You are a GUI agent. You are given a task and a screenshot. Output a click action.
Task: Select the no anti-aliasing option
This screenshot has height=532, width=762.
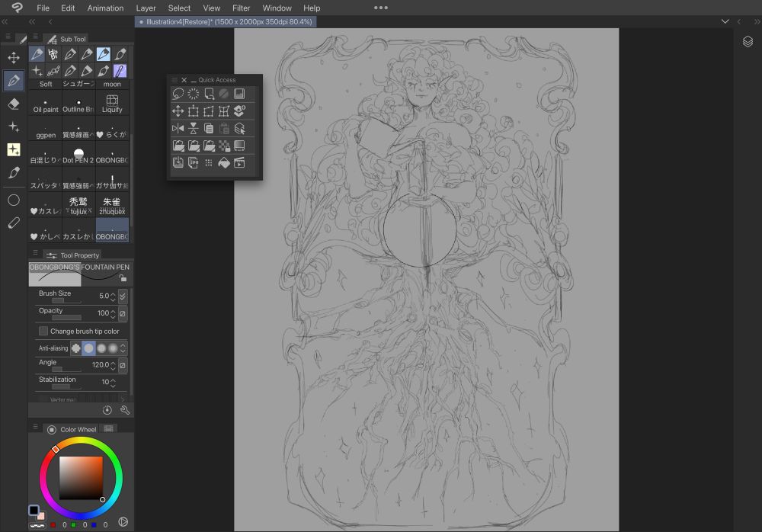pyautogui.click(x=75, y=348)
